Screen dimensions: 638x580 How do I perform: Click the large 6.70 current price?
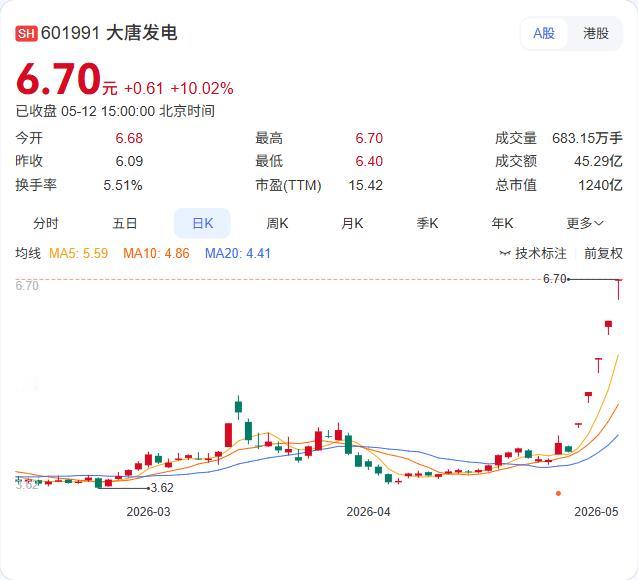(58, 79)
